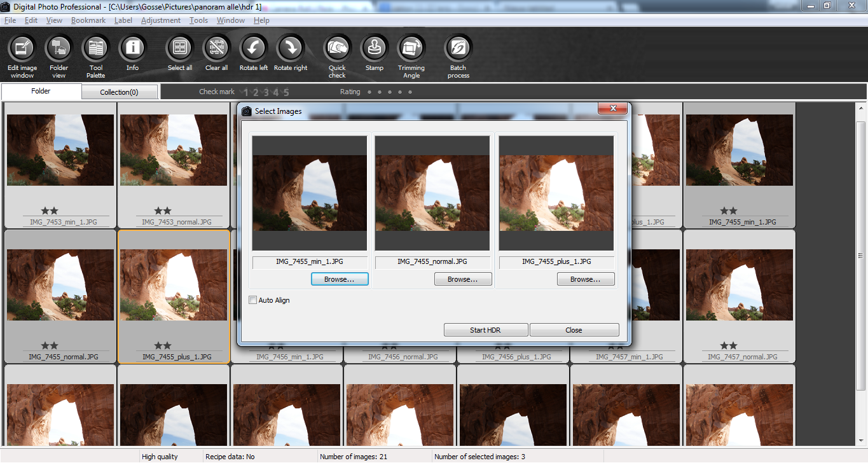Click 'Recipe data: No' in status bar
Image resolution: width=868 pixels, height=463 pixels.
[x=230, y=457]
